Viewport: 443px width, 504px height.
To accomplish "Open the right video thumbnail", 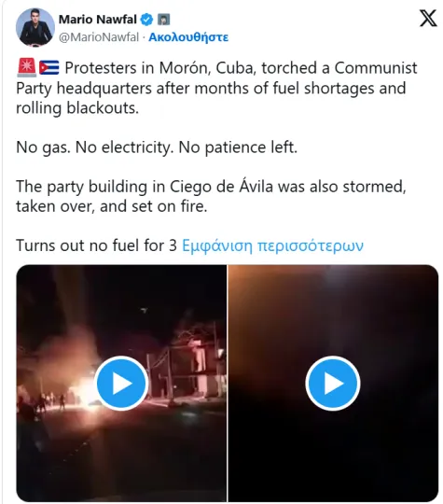I will pyautogui.click(x=333, y=383).
